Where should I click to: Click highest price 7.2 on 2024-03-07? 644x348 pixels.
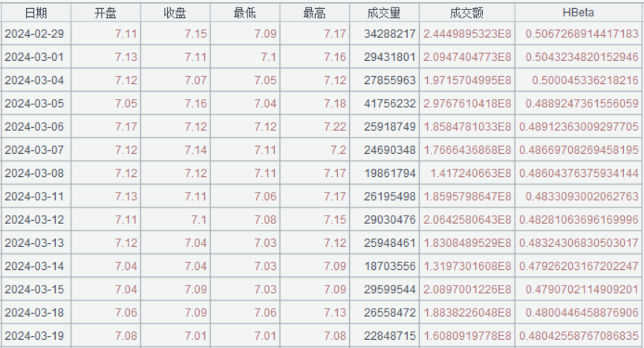(x=338, y=149)
